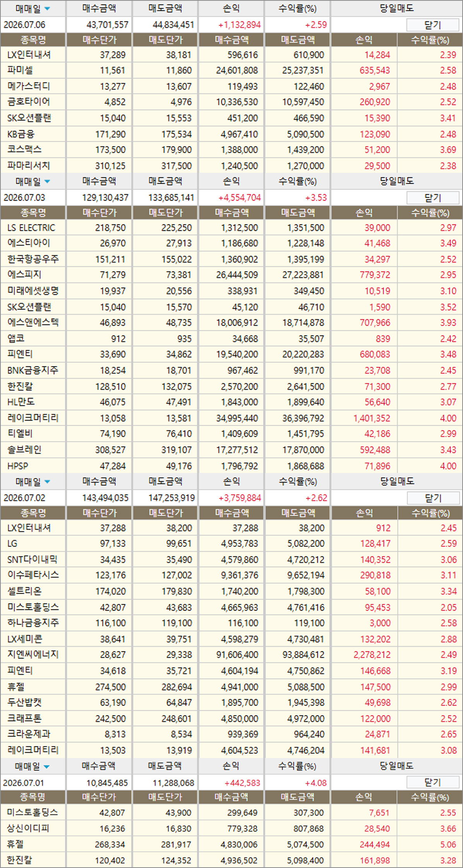Click total buy amount 129,130,437
463x868 pixels.
[105, 198]
